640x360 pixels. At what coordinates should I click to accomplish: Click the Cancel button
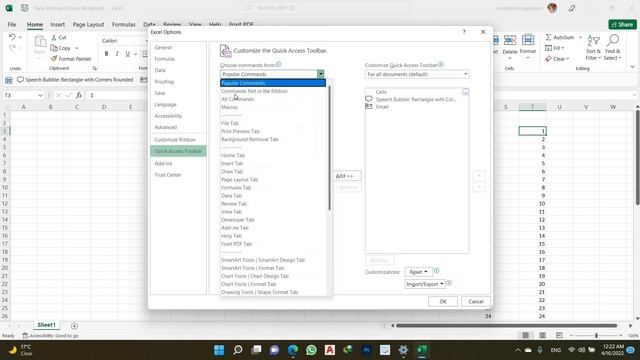click(x=476, y=302)
